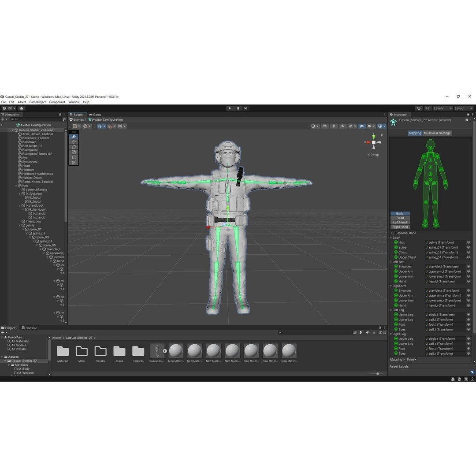Open the Window menu

(74, 102)
